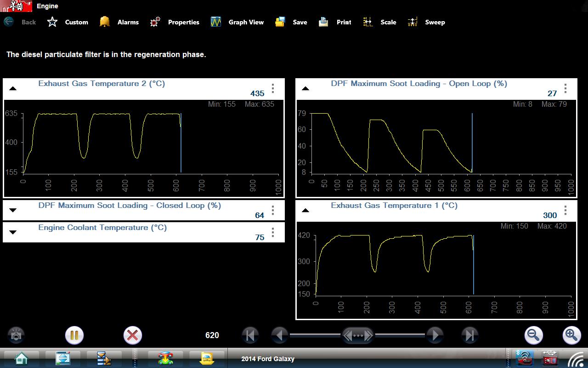Open Properties in the toolbar

coord(155,22)
